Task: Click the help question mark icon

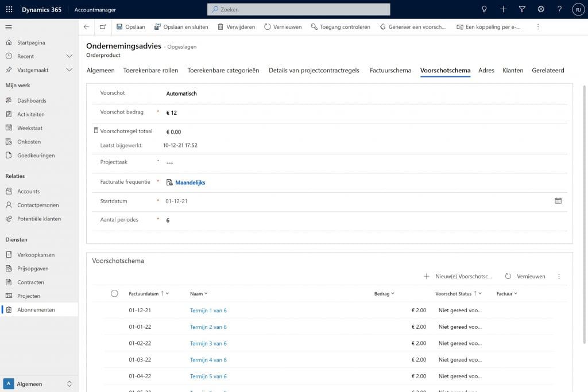Action: click(x=559, y=9)
